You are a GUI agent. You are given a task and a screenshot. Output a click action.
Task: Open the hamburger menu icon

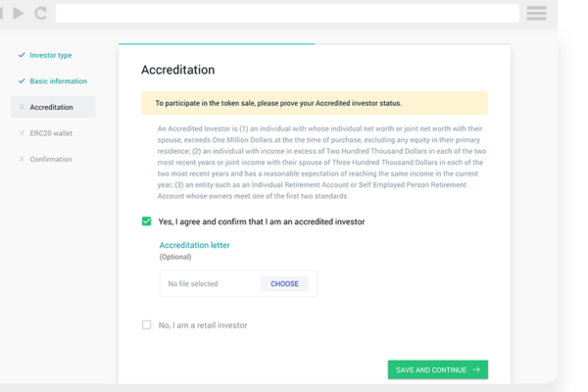[536, 13]
